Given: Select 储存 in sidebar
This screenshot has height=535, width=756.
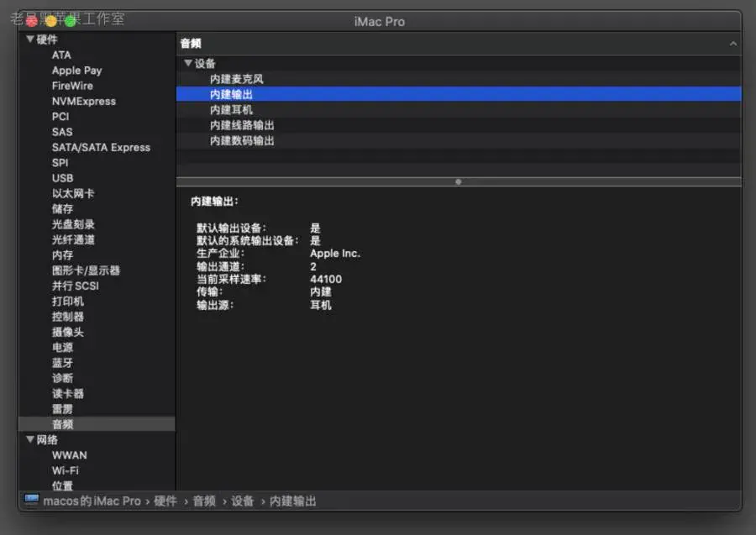Looking at the screenshot, I should click(62, 208).
